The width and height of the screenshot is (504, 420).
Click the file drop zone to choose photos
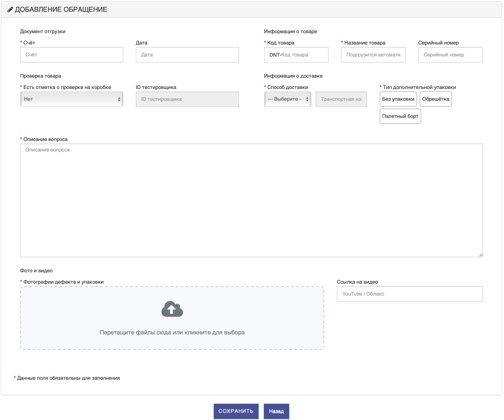[172, 318]
